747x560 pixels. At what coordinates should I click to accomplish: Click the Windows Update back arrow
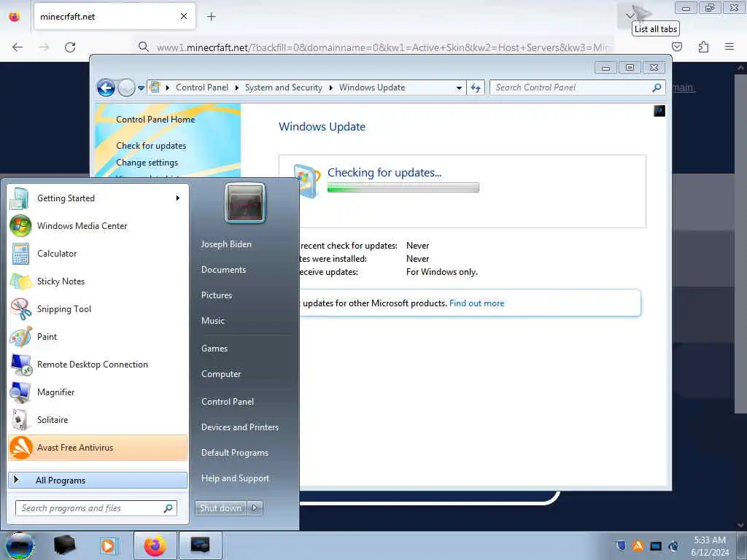click(106, 87)
